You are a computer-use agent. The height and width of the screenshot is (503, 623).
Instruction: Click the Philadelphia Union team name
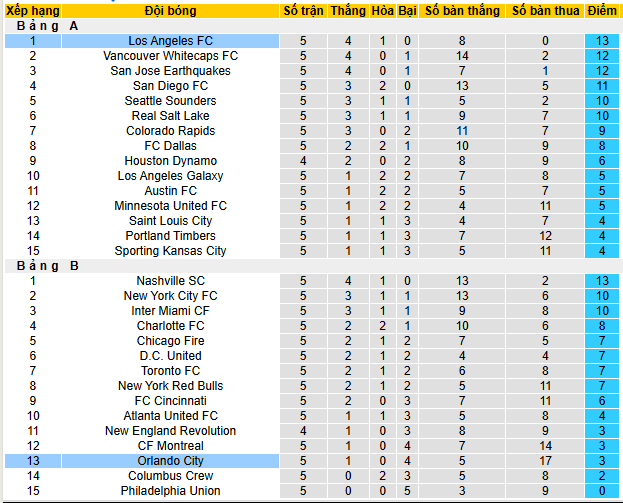[x=170, y=491]
